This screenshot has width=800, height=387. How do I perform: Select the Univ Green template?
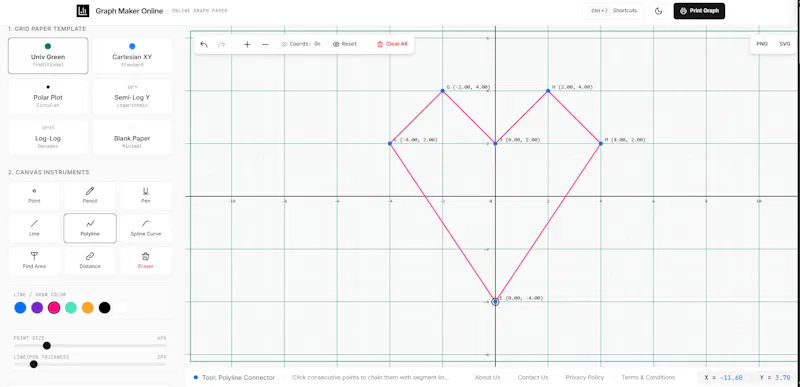point(48,56)
